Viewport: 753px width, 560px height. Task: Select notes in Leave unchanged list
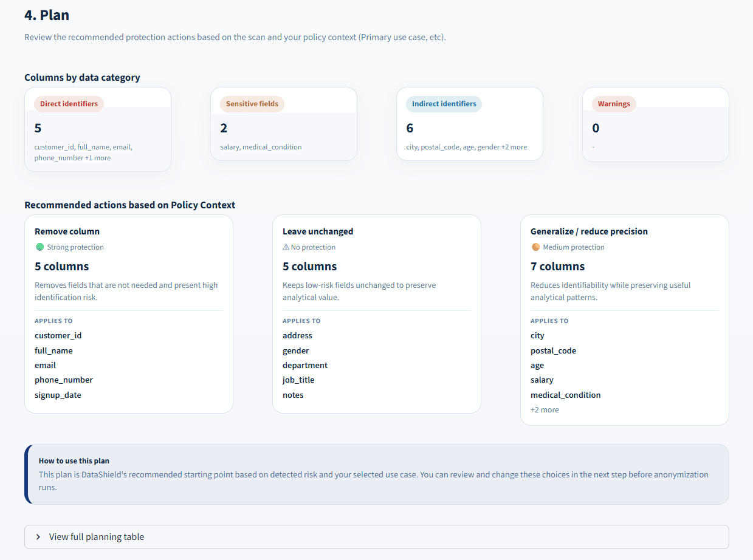click(x=293, y=395)
